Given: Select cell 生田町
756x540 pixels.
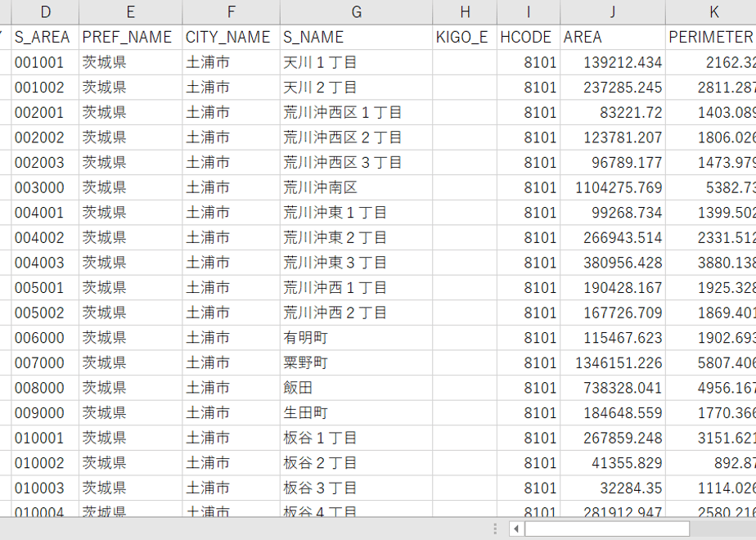Looking at the screenshot, I should (356, 413).
